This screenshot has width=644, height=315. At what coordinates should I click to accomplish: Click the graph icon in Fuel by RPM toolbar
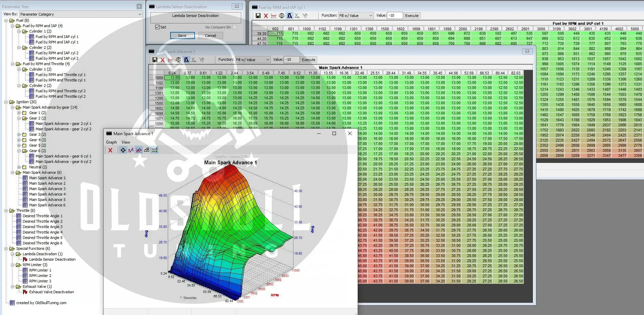[274, 16]
